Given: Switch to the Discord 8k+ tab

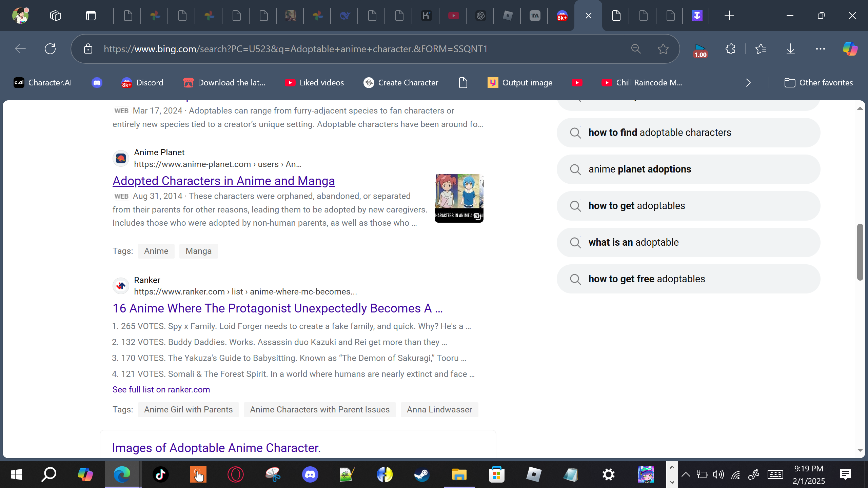Looking at the screenshot, I should click(x=562, y=16).
